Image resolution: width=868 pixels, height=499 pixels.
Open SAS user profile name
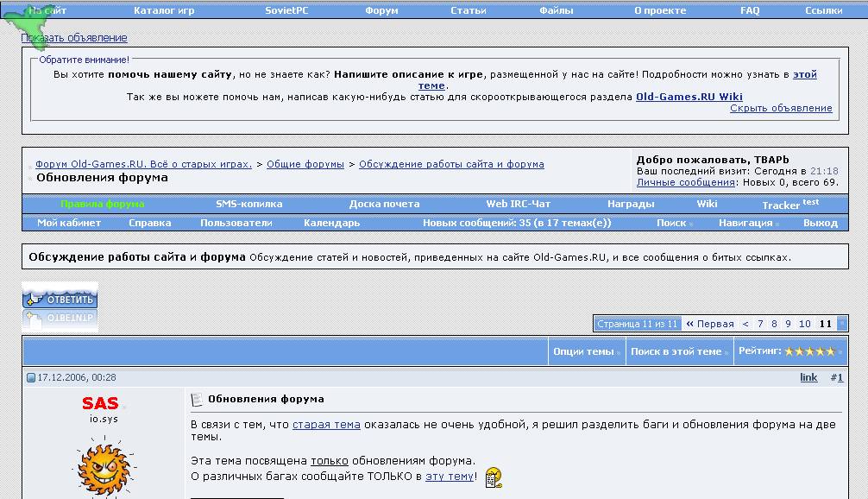(100, 403)
